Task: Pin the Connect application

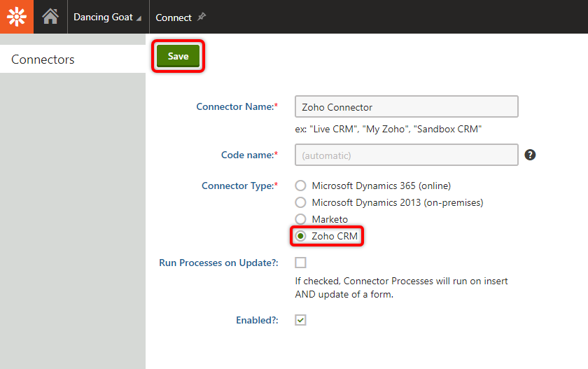Action: [202, 17]
